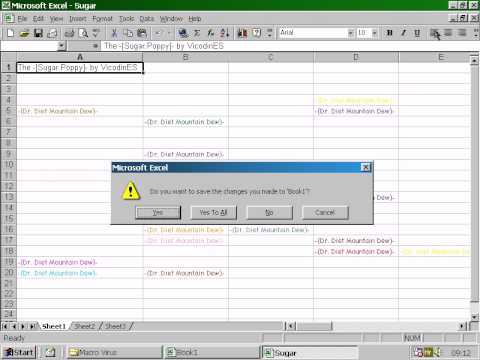
Task: Select column header D
Action: [x=356, y=57]
